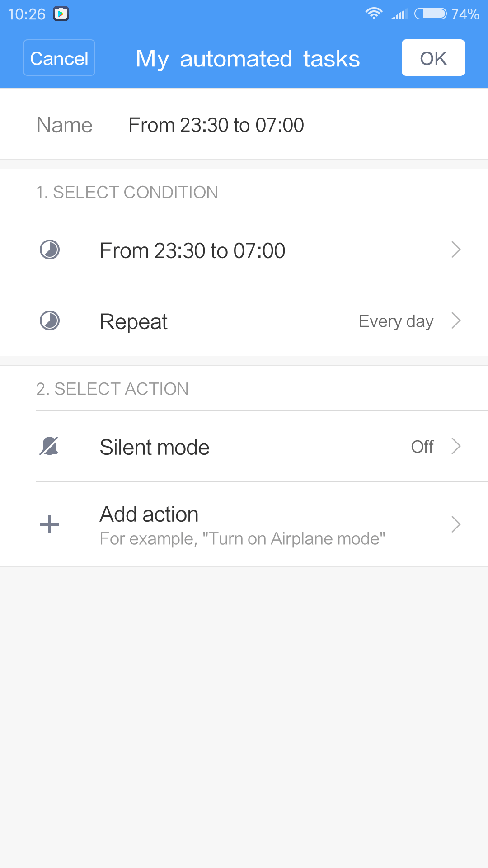
Task: Tap the cellular signal strength icon
Action: (x=399, y=14)
